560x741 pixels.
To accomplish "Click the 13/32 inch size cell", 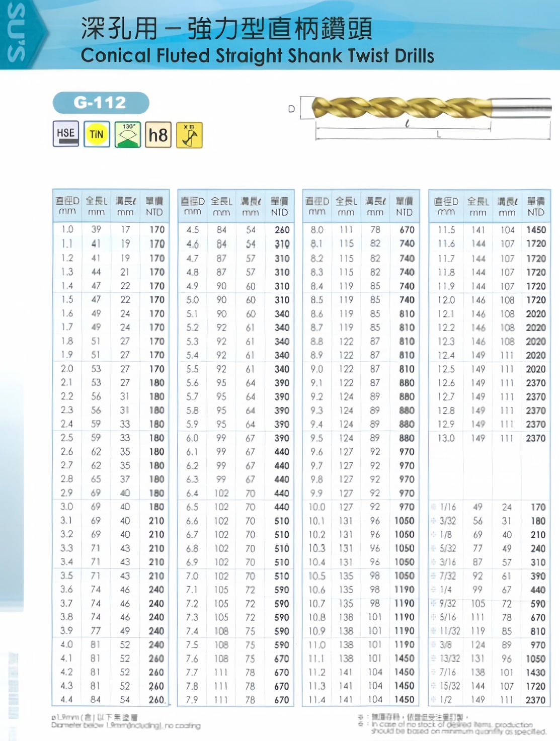I will (450, 658).
